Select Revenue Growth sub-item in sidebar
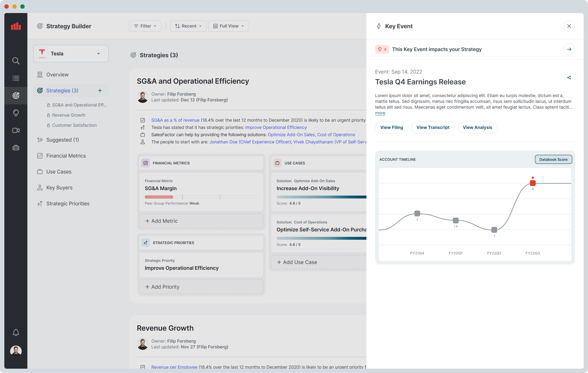This screenshot has width=588, height=373. 66,115
